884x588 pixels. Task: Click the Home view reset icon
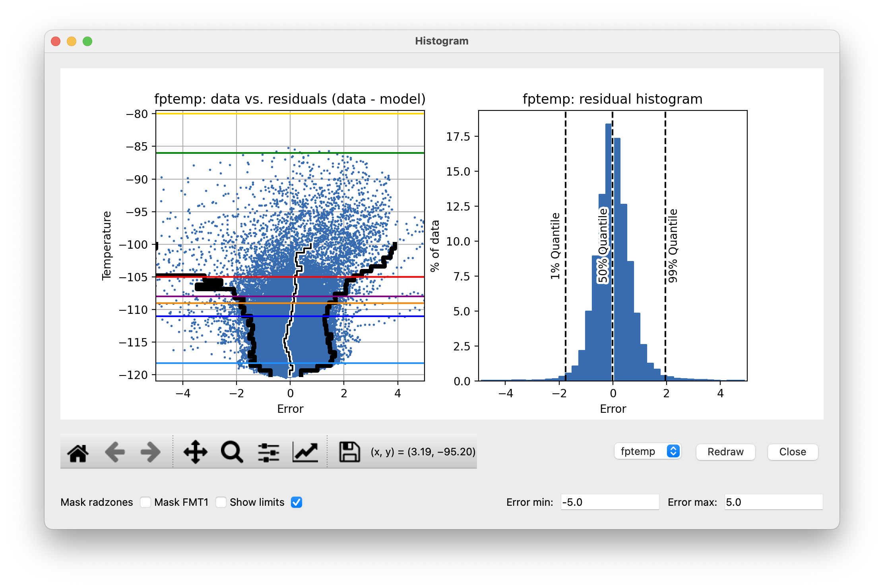78,452
